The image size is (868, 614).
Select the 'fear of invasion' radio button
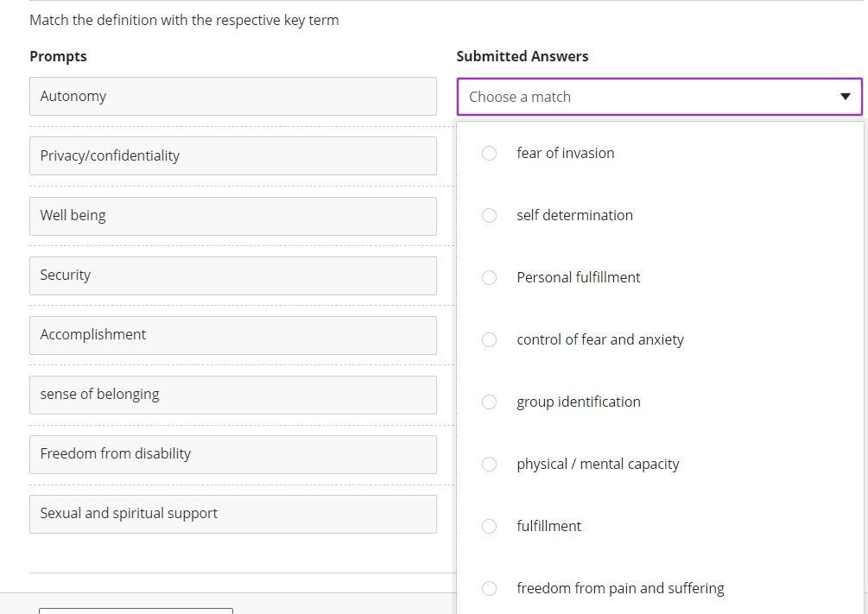pyautogui.click(x=489, y=153)
